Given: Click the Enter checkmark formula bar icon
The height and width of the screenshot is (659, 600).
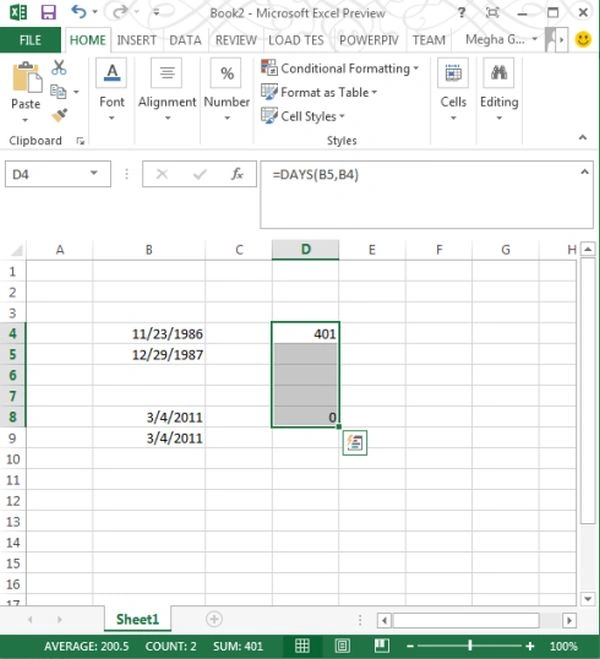Looking at the screenshot, I should pos(200,174).
